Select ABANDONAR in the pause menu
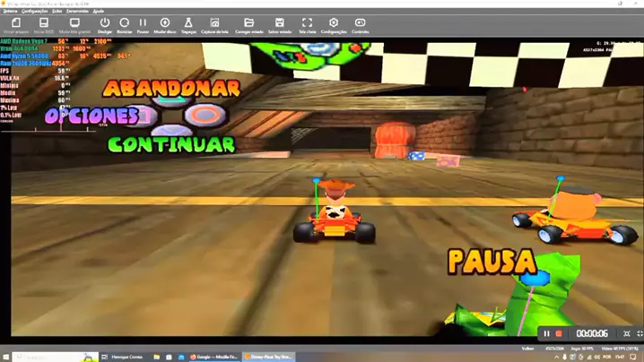 tap(171, 88)
